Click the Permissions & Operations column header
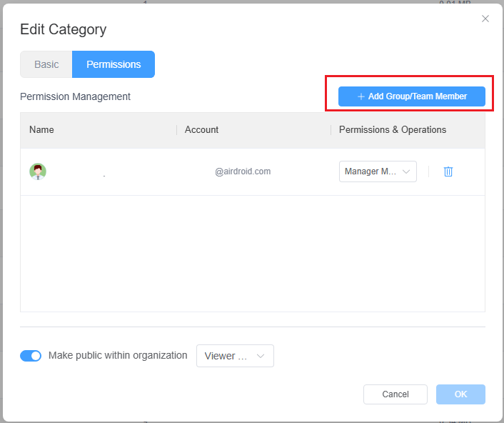The width and height of the screenshot is (504, 423). (x=393, y=130)
